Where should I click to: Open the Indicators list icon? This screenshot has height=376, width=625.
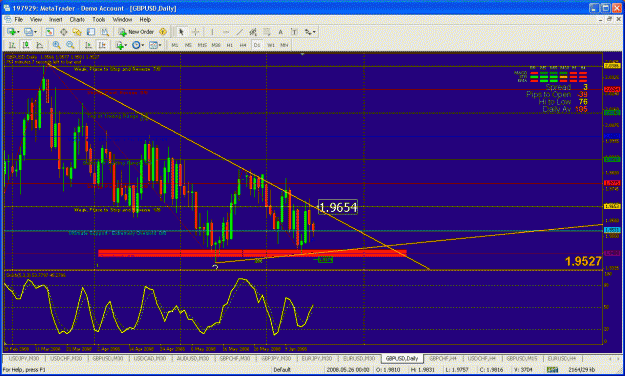click(x=119, y=45)
